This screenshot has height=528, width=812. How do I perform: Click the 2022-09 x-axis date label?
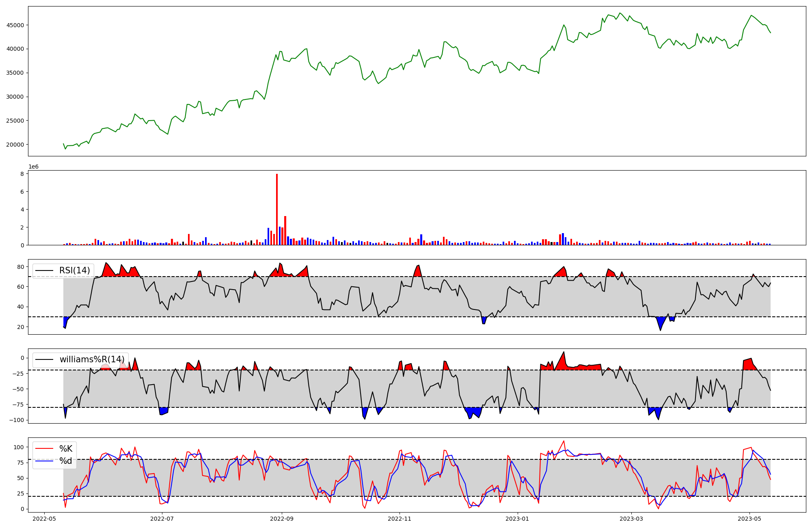(x=282, y=519)
